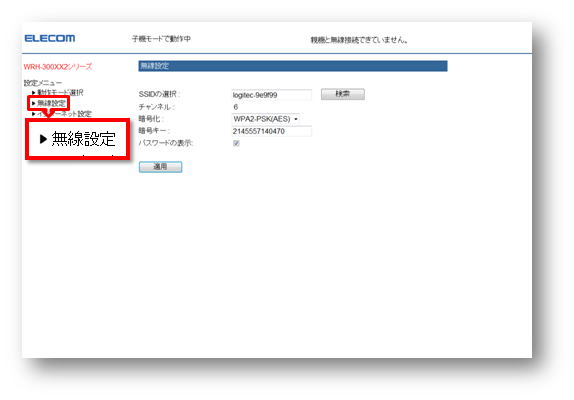The image size is (574, 400).
Task: Select 無線設定 in the settings menu
Action: coord(52,104)
